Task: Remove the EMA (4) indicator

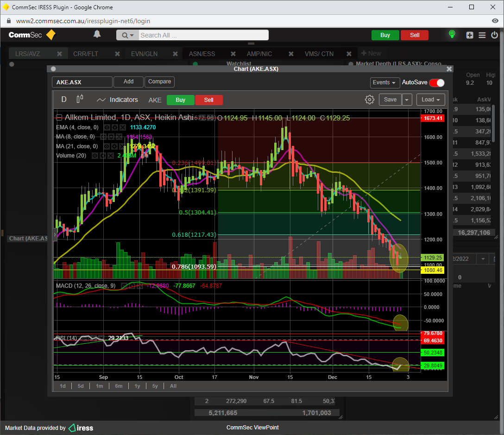Action: pos(122,127)
